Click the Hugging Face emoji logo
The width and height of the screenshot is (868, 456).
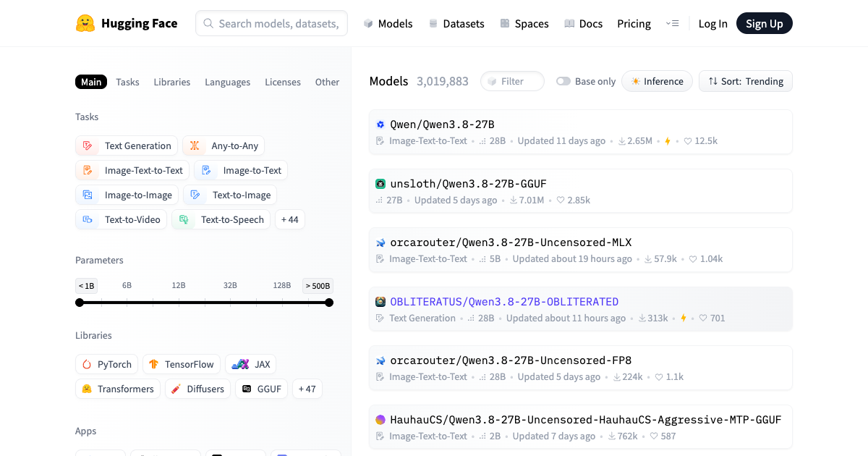click(x=85, y=23)
